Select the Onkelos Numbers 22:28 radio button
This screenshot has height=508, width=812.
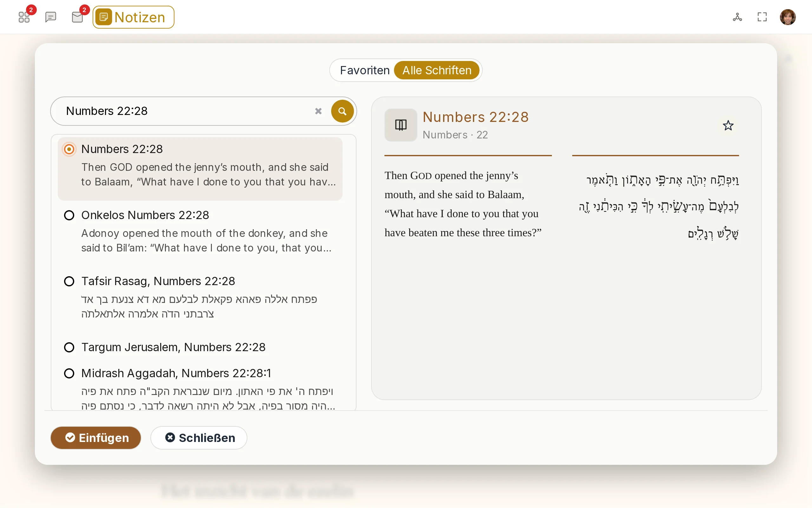pos(69,215)
